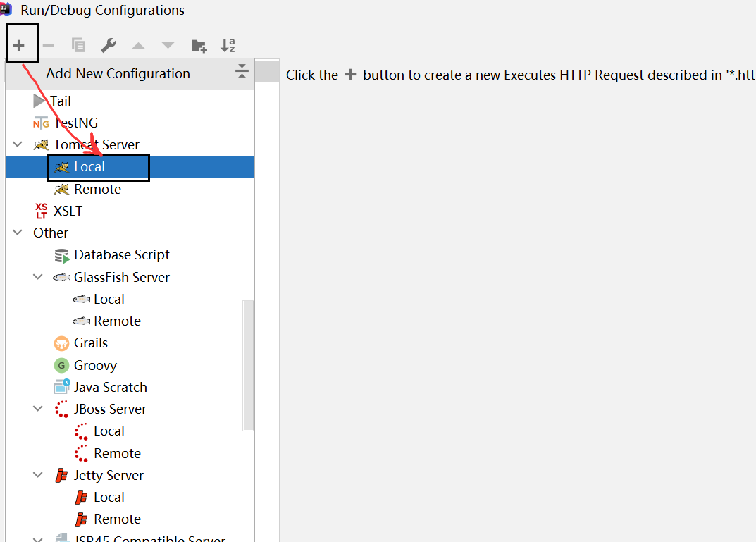Image resolution: width=756 pixels, height=542 pixels.
Task: Click the orange Grails icon
Action: pos(61,343)
